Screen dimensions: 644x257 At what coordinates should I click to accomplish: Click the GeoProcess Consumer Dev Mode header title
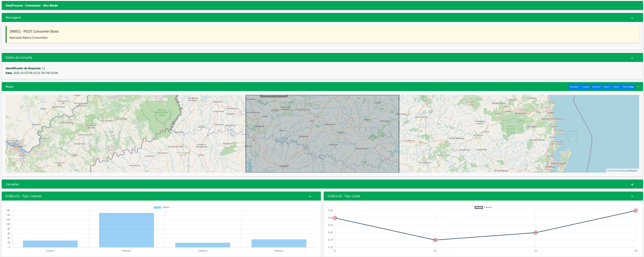pyautogui.click(x=31, y=5)
